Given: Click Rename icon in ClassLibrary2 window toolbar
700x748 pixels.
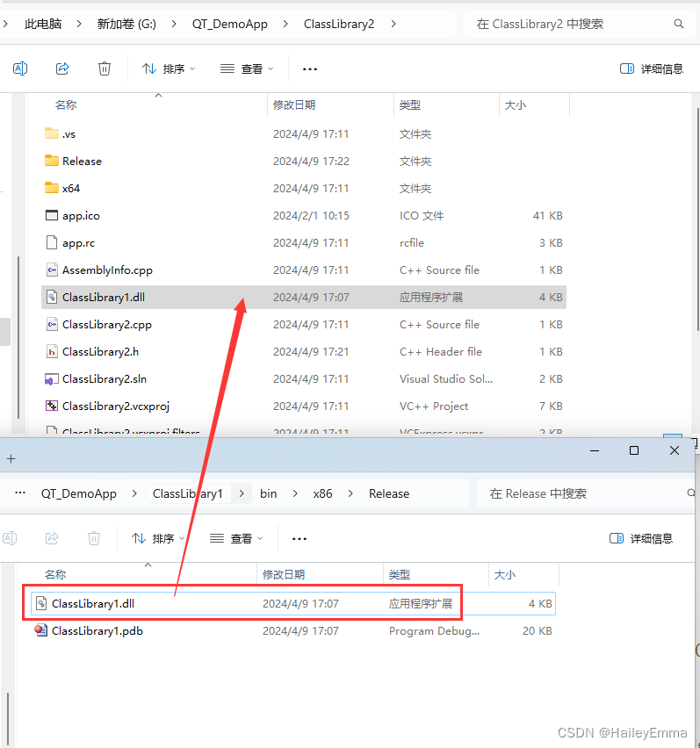Looking at the screenshot, I should (20, 68).
